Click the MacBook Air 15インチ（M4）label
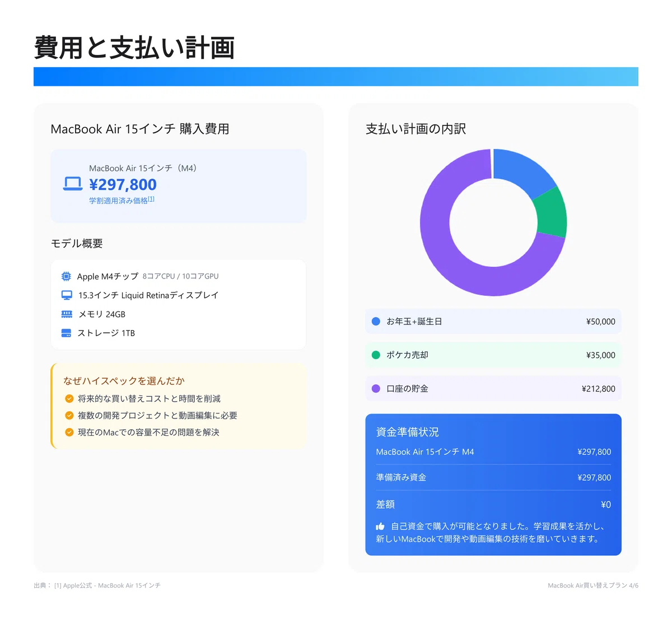Image resolution: width=672 pixels, height=623 pixels. click(143, 168)
